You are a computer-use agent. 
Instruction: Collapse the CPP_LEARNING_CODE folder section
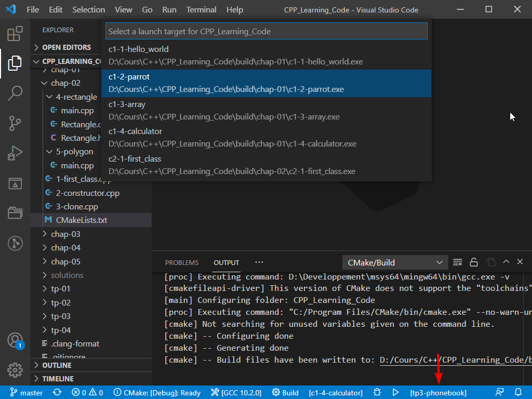point(66,61)
